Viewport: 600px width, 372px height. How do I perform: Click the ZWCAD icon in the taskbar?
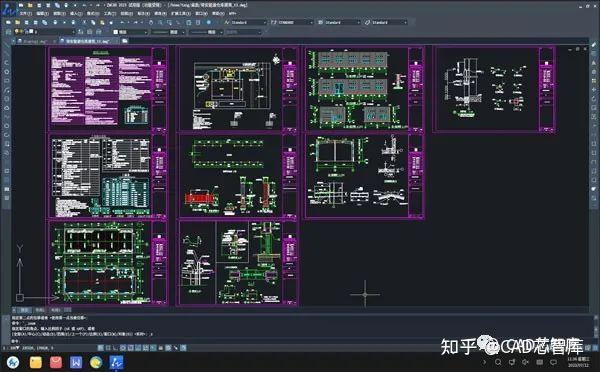[116, 362]
